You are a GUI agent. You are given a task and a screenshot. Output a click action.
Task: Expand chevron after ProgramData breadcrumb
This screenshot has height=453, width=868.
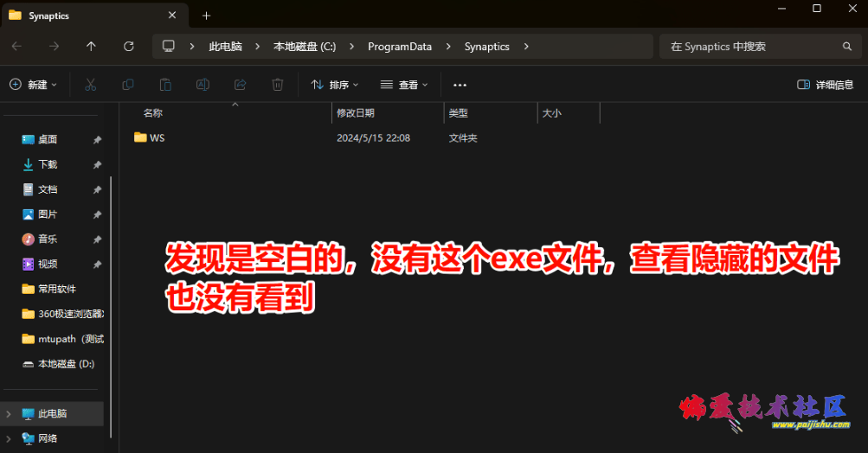coord(448,47)
